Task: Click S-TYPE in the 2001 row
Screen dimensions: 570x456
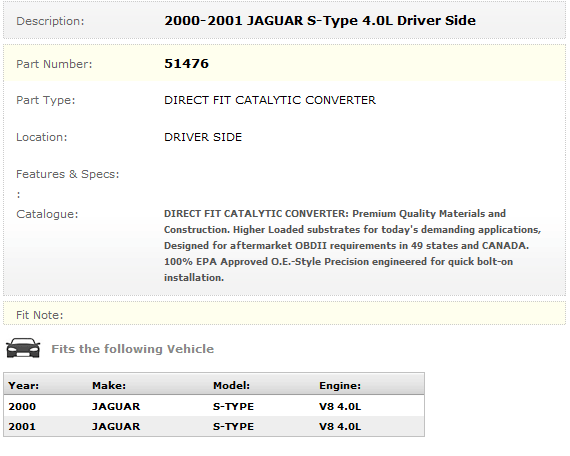Action: (233, 426)
